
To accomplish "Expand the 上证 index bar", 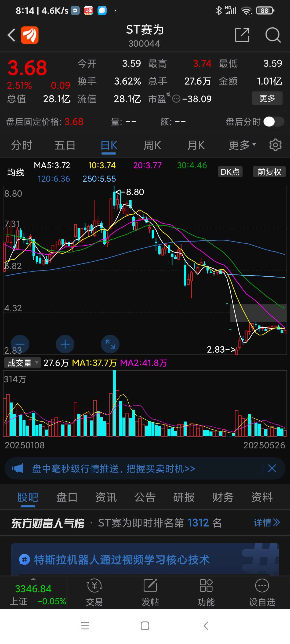I will [x=33, y=592].
